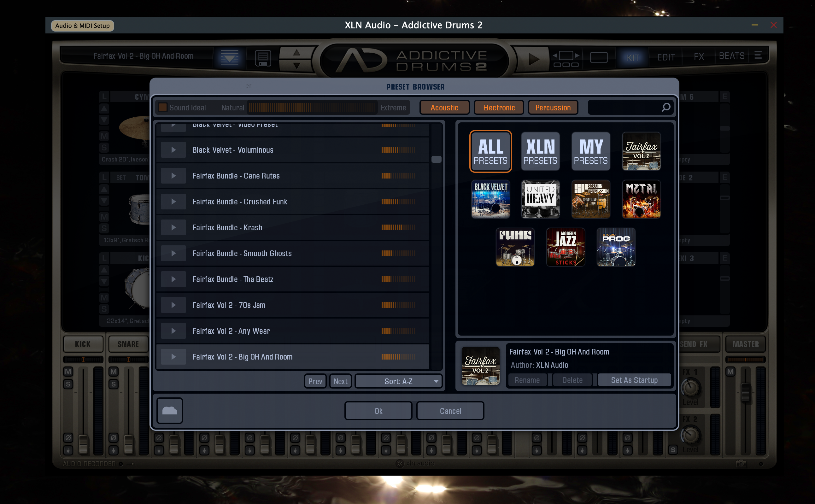Preview Fairfax Bundle - Krash preset
This screenshot has height=504, width=815.
click(x=173, y=227)
